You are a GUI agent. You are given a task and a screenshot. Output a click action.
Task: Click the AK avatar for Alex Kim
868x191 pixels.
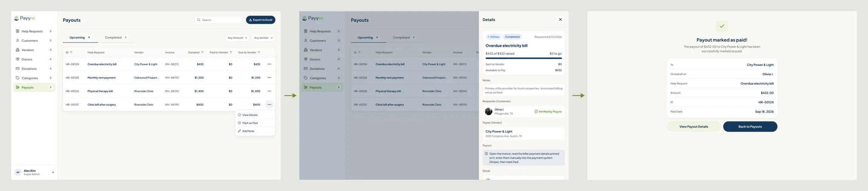[18, 172]
